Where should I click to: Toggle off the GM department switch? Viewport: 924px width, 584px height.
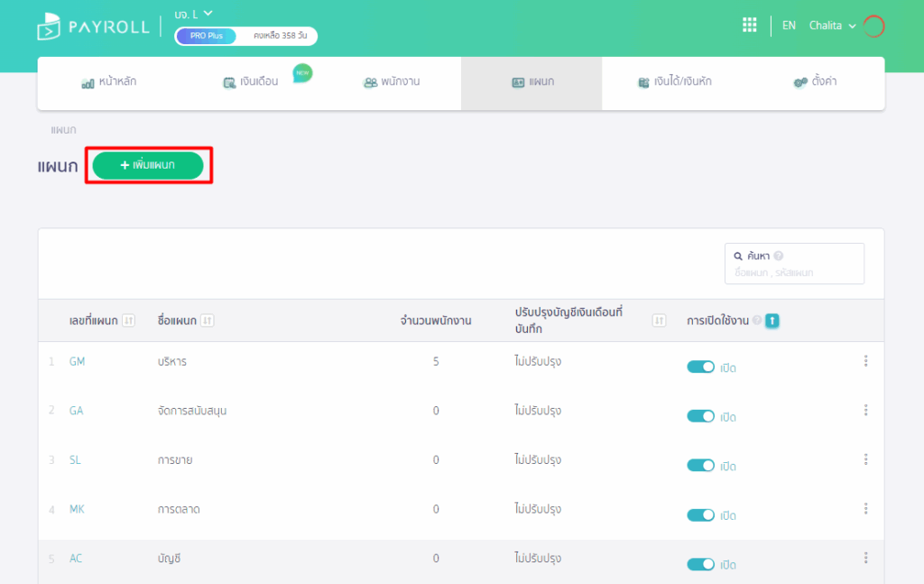coord(701,367)
